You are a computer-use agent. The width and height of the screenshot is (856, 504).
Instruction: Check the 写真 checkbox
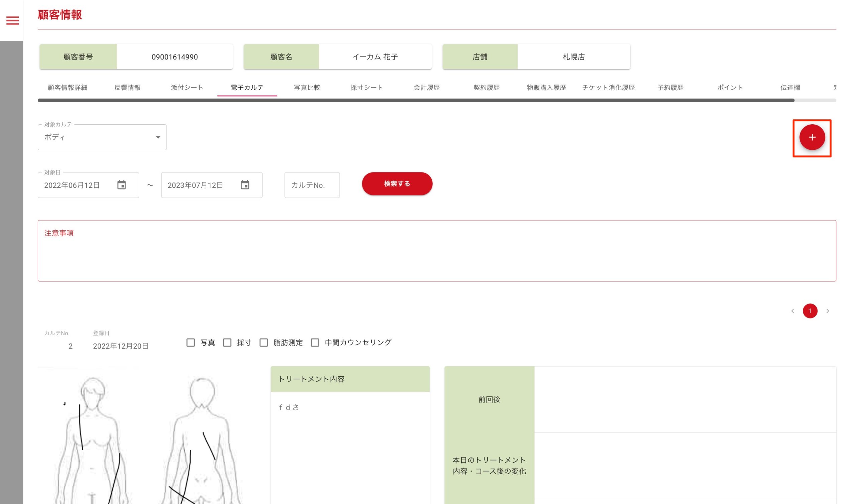point(191,343)
